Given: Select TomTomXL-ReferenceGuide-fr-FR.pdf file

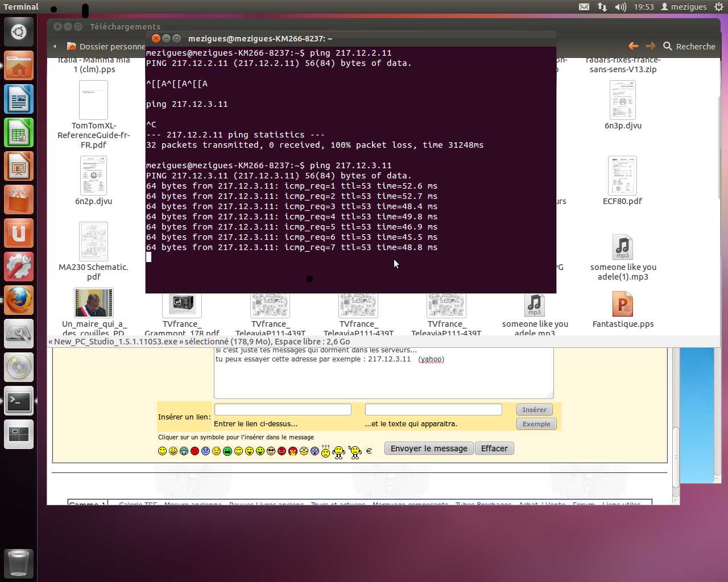Looking at the screenshot, I should click(94, 115).
